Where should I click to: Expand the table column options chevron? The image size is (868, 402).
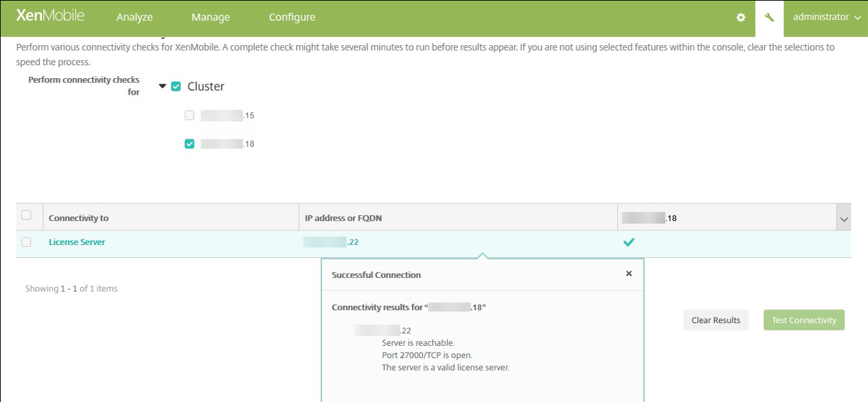843,219
